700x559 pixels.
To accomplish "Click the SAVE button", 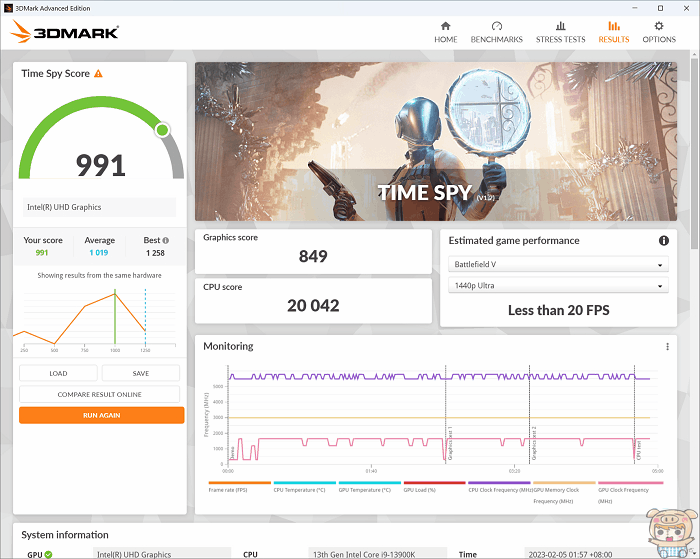I will point(141,373).
